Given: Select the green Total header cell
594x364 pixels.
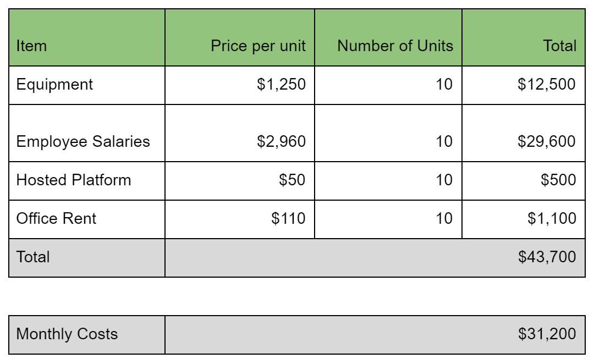Looking at the screenshot, I should coord(524,37).
